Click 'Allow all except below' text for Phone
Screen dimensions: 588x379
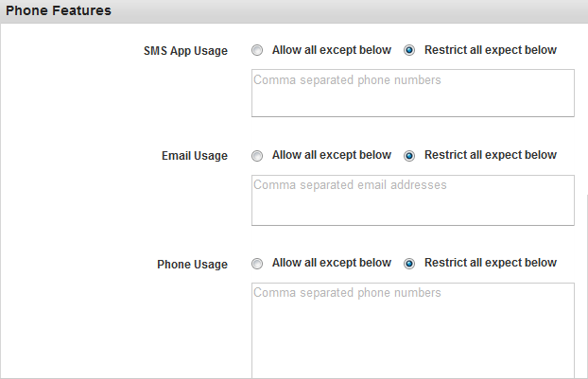[x=332, y=263]
